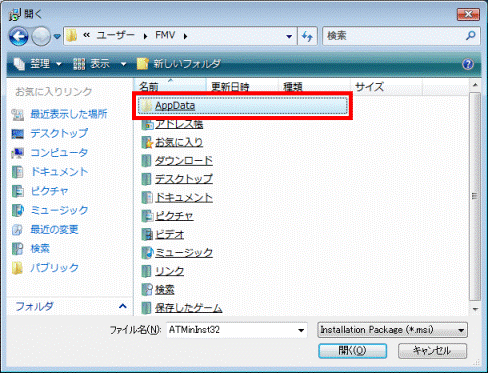Click the vertical scrollbar thumb
The height and width of the screenshot is (373, 488).
475,197
